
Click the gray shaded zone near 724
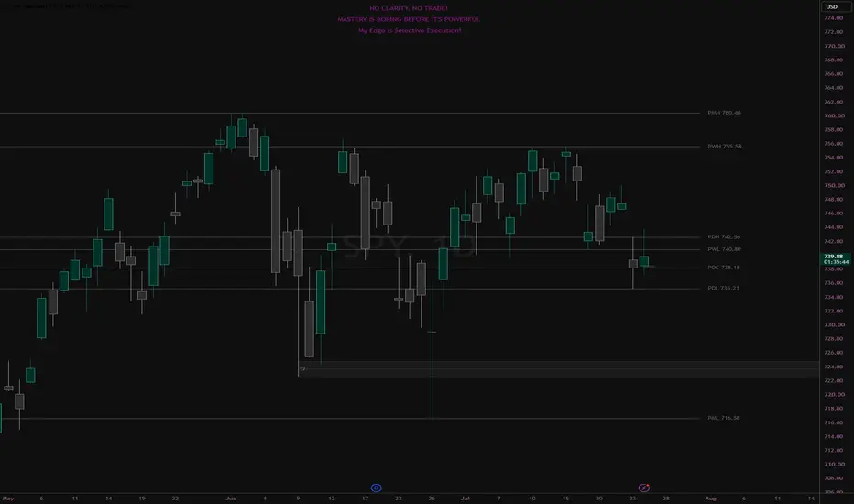click(x=558, y=369)
